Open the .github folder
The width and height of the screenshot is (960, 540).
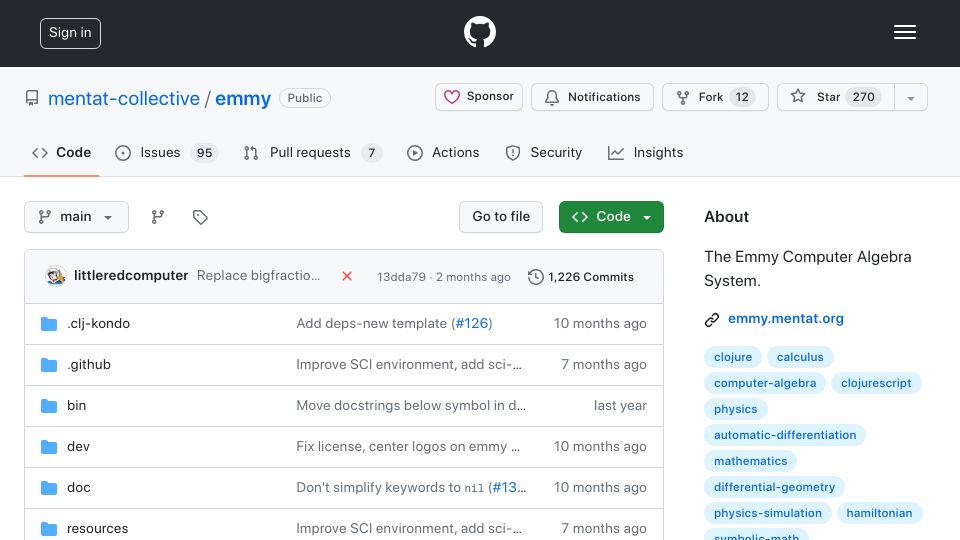[x=89, y=364]
